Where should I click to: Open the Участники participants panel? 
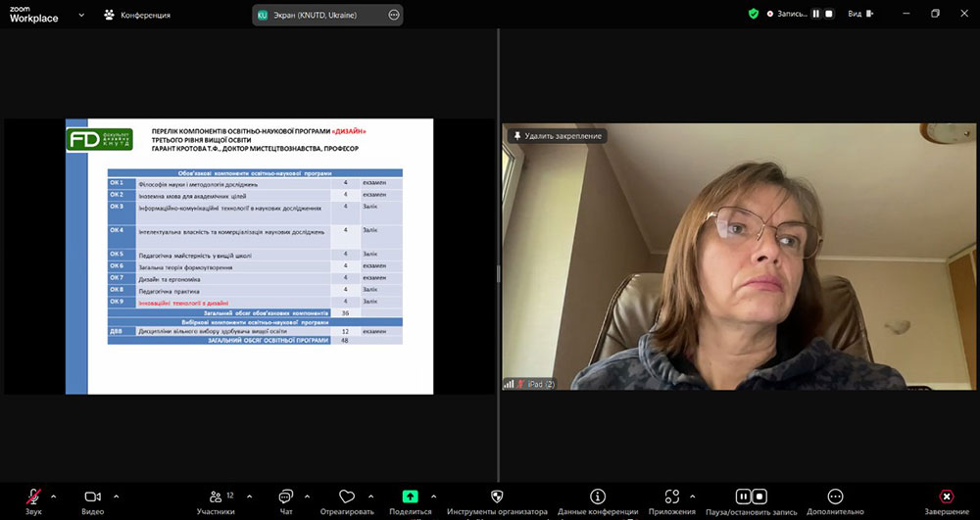tap(216, 496)
